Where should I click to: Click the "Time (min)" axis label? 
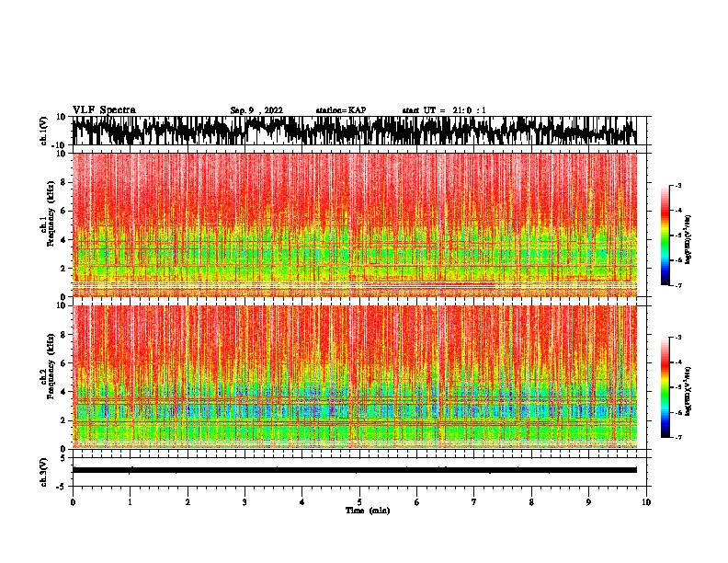coord(368,511)
